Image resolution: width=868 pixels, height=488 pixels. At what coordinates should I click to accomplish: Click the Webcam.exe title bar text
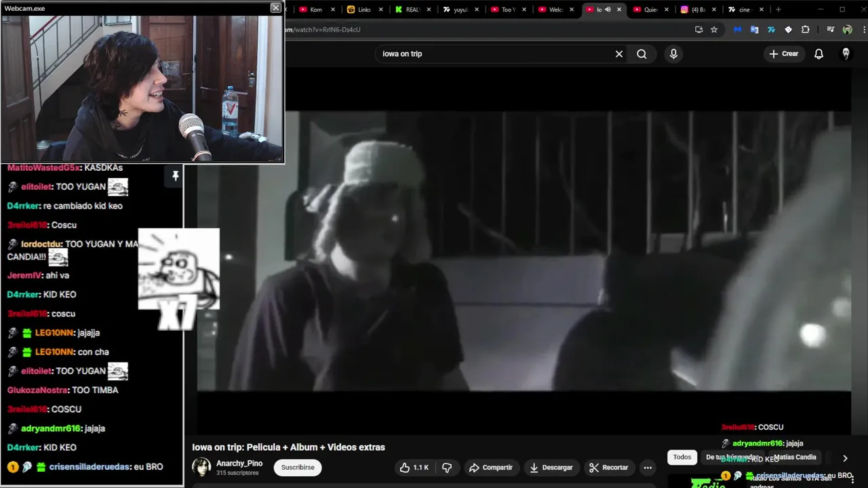tap(24, 8)
